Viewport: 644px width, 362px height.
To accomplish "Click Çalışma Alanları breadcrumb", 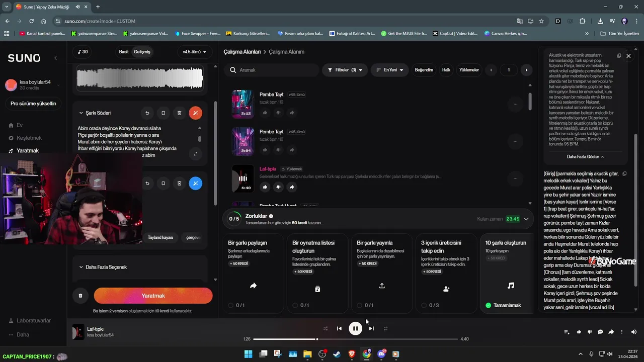I will click(x=242, y=52).
